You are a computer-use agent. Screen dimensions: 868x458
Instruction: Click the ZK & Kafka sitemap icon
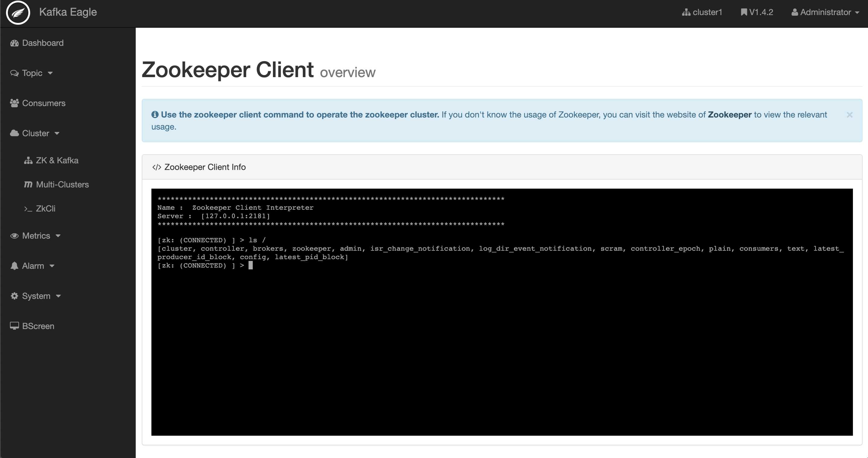tap(28, 161)
